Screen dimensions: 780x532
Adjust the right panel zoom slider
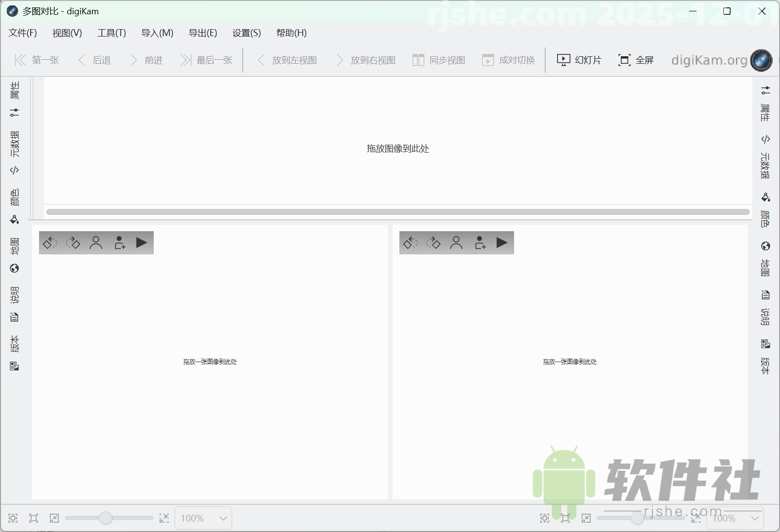pyautogui.click(x=641, y=518)
